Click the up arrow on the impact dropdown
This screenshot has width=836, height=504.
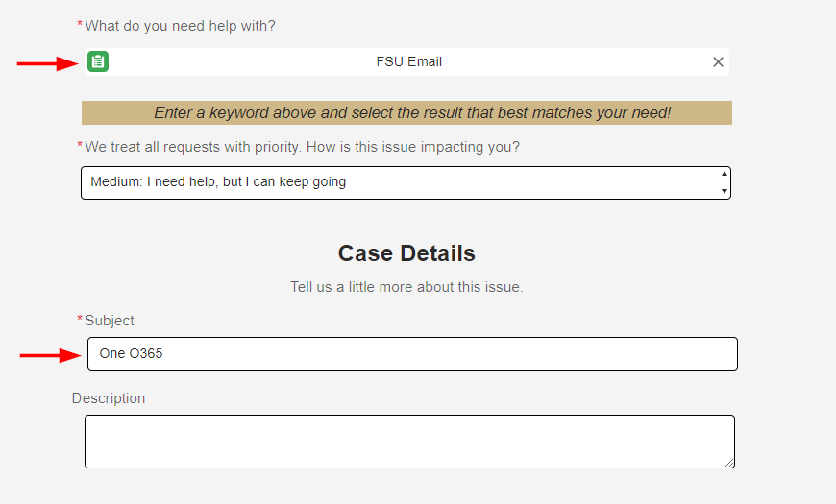(x=723, y=174)
